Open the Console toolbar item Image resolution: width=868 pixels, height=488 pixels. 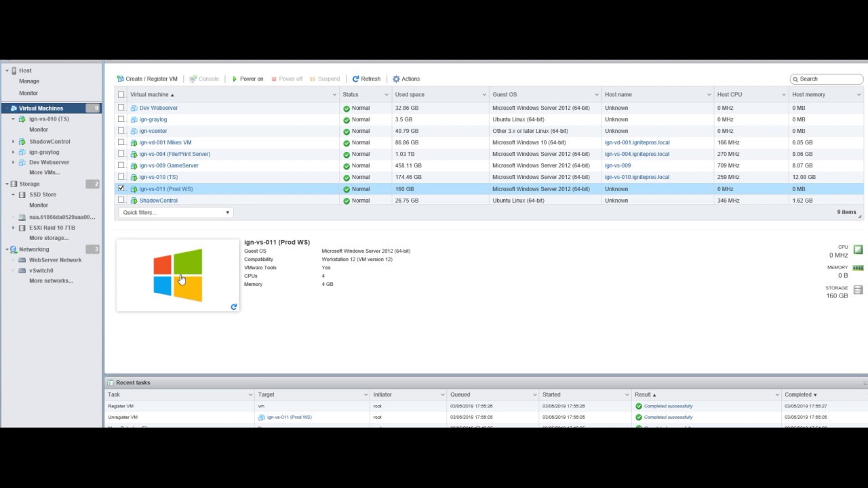tap(204, 79)
